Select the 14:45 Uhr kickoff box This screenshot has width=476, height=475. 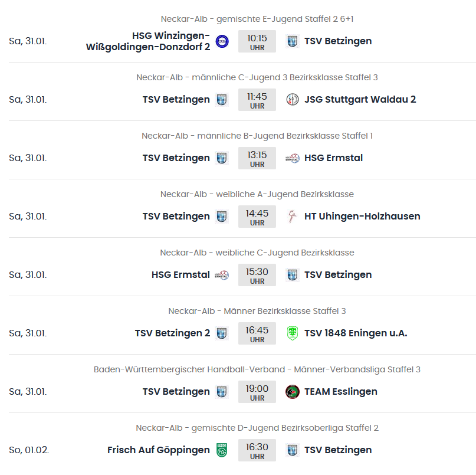tap(257, 217)
